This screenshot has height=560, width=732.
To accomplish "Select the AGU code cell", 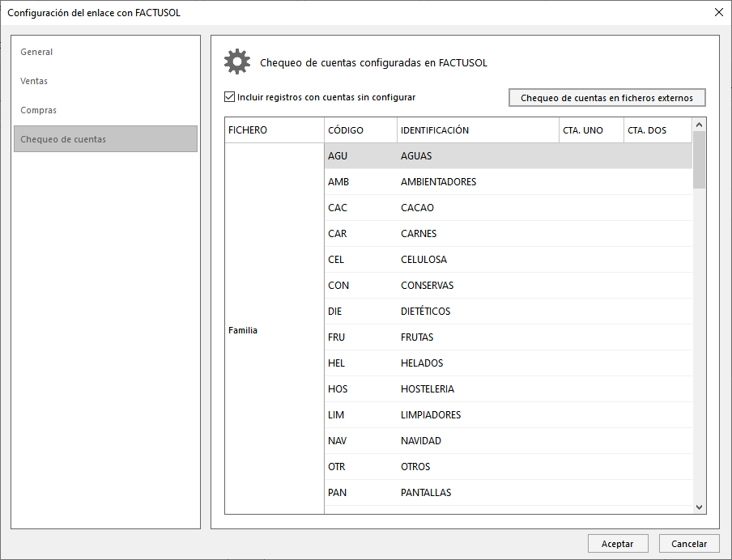I will [360, 156].
